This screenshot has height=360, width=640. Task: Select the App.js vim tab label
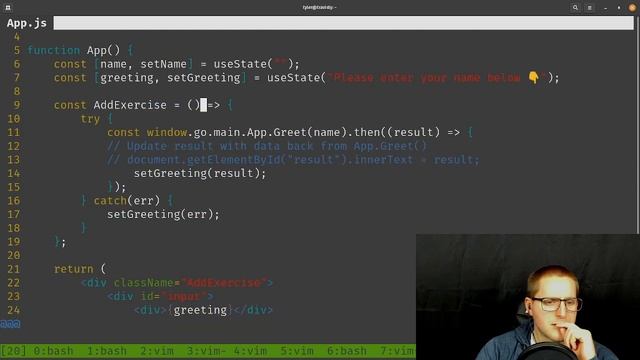27,23
